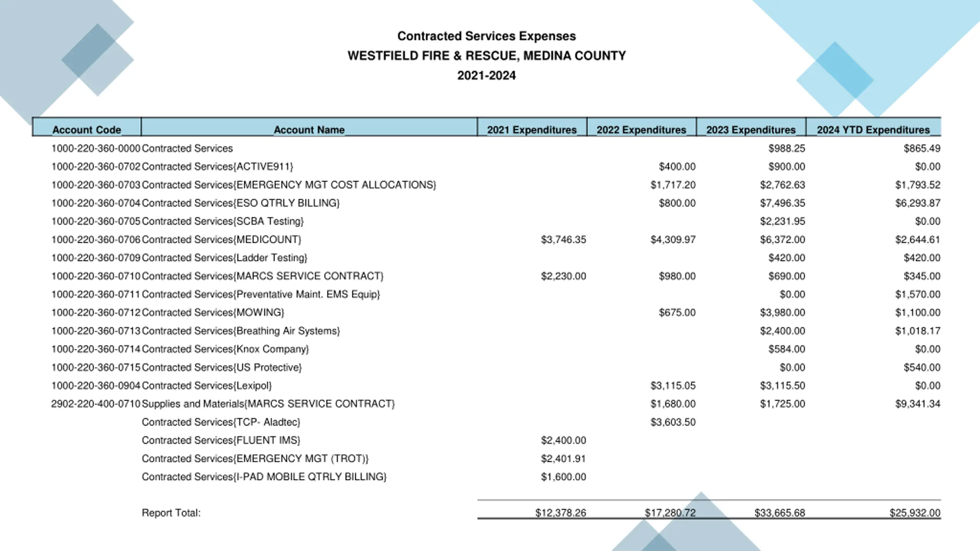Click the $1,600.00 I-PAD MOBILE value
Viewport: 980px width, 551px height.
[563, 477]
